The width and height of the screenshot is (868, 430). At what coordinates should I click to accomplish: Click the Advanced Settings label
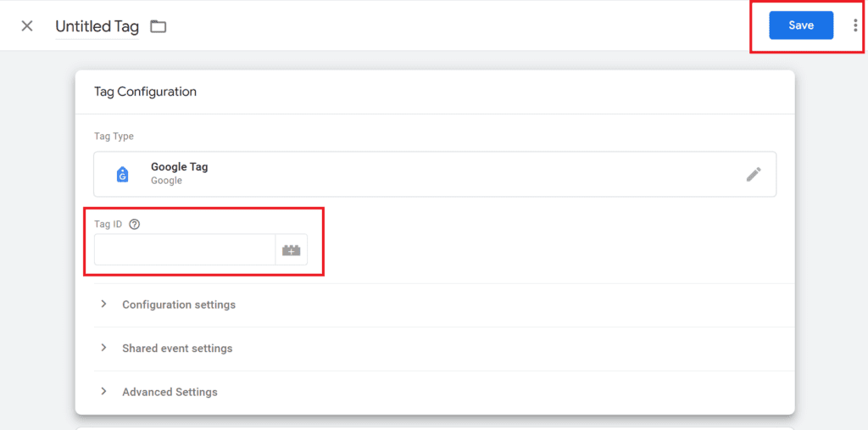point(170,392)
